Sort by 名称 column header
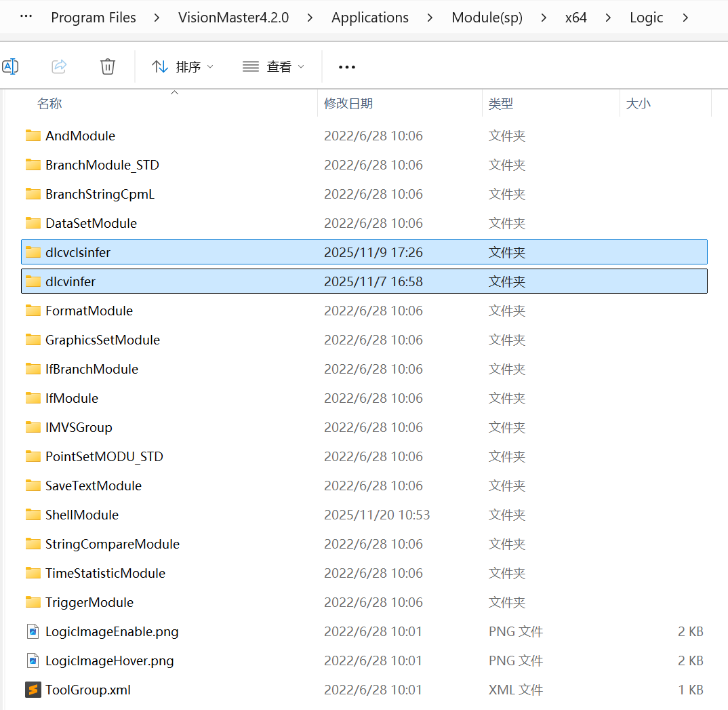Image resolution: width=728 pixels, height=710 pixels. click(x=49, y=104)
